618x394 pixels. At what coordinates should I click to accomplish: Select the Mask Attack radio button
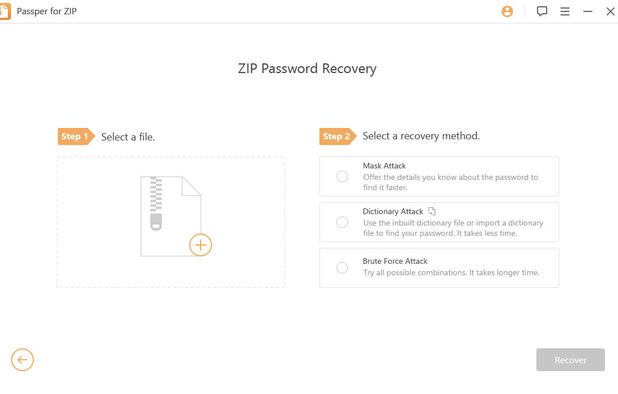(x=342, y=176)
